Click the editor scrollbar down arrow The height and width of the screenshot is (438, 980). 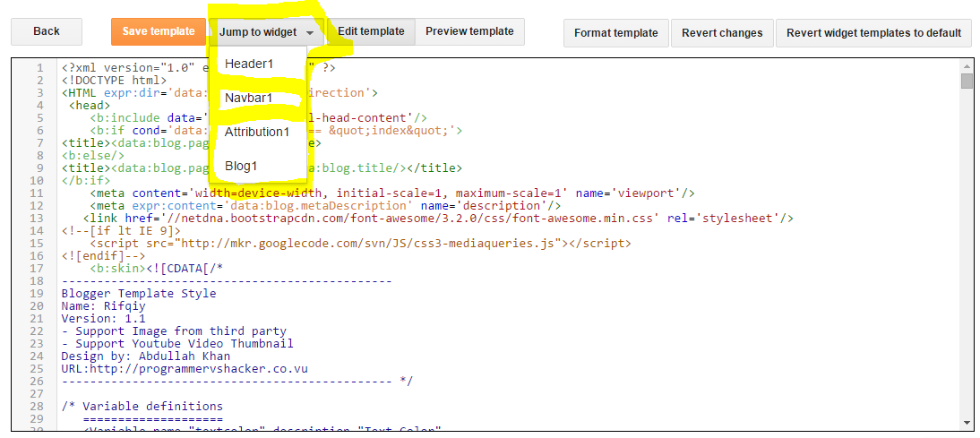[967, 424]
